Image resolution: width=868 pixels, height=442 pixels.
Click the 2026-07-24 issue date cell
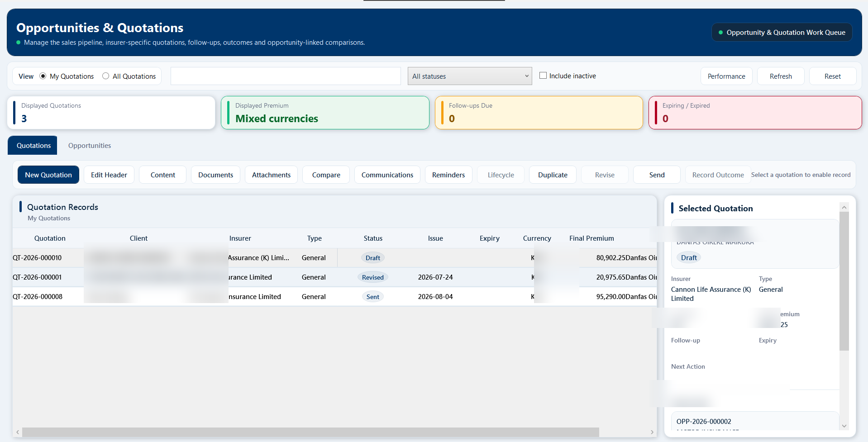[x=435, y=277]
